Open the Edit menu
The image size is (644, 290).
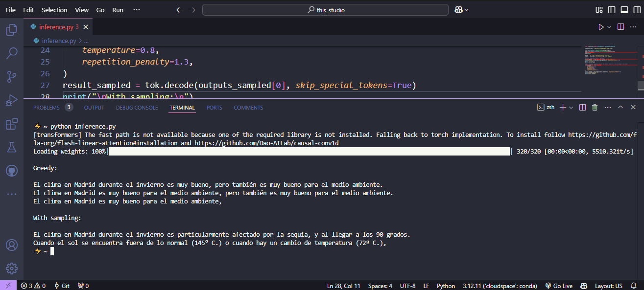pyautogui.click(x=28, y=10)
